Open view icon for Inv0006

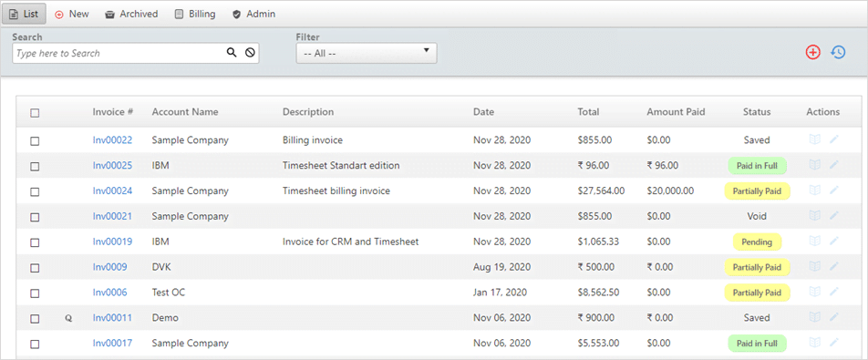pos(814,292)
